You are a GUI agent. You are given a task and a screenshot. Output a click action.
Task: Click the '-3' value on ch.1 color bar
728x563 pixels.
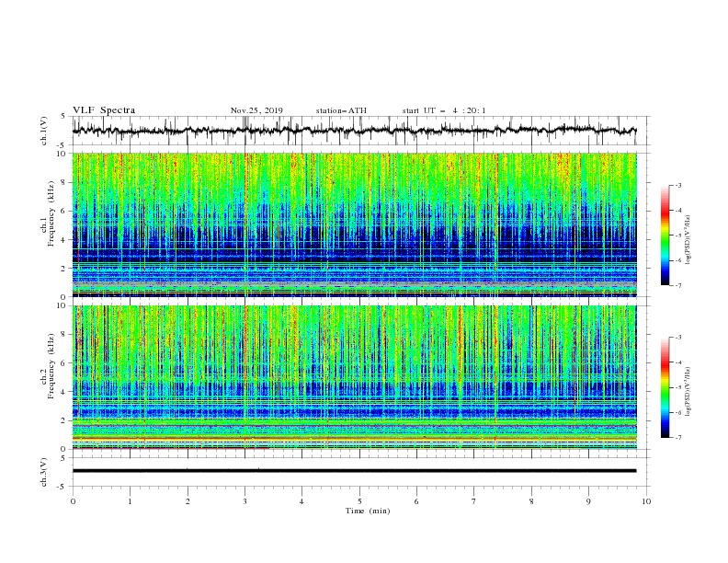(x=677, y=185)
